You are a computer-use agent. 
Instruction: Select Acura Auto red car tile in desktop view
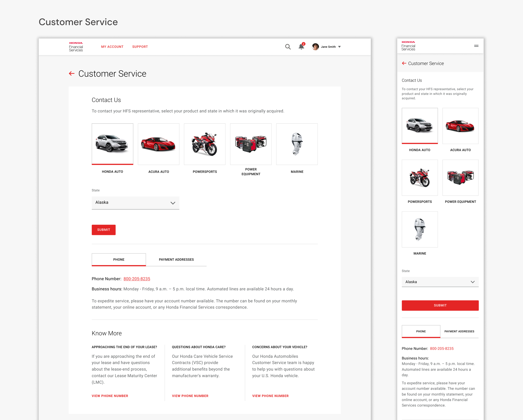(x=159, y=144)
